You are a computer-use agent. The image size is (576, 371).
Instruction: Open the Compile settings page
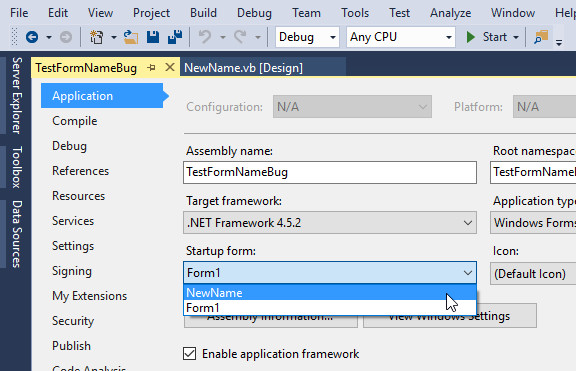(75, 121)
